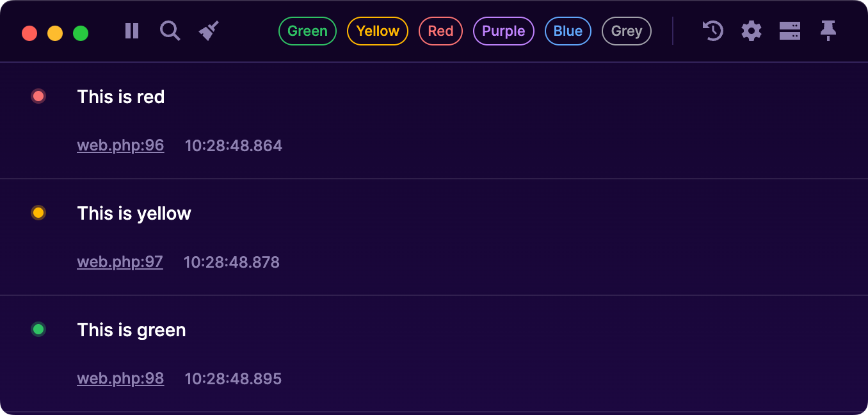This screenshot has height=415, width=868.
Task: Pin the window with the pushpin icon
Action: click(828, 31)
